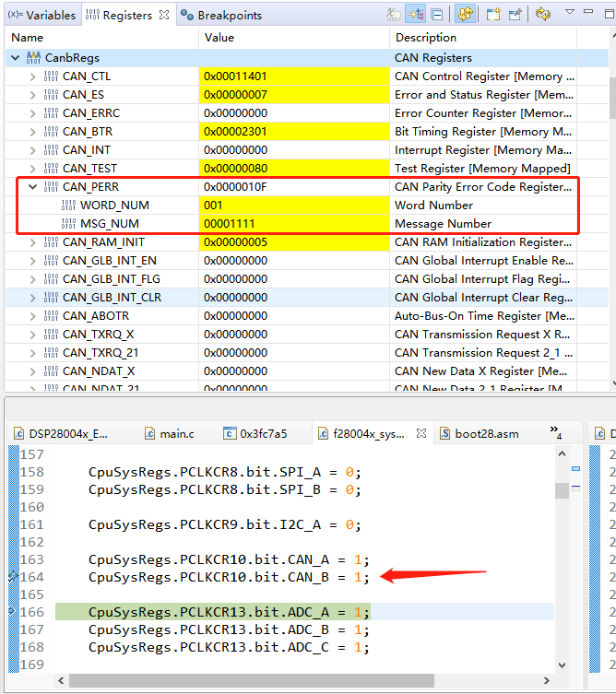
Task: Click the WORD_NUM value 001
Action: 213,206
